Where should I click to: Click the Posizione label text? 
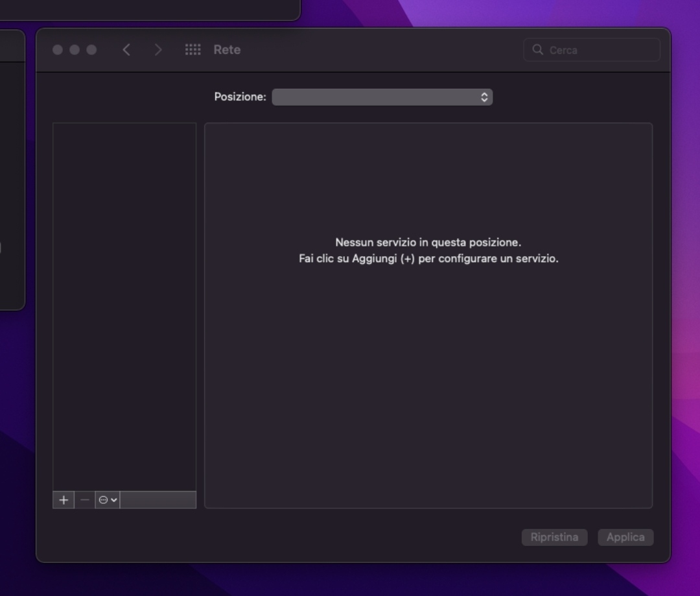point(240,97)
